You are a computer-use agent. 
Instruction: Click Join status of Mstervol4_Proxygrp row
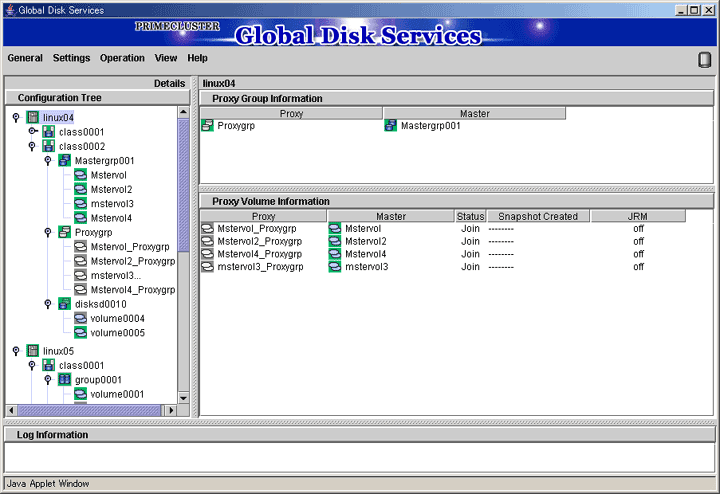tap(470, 254)
